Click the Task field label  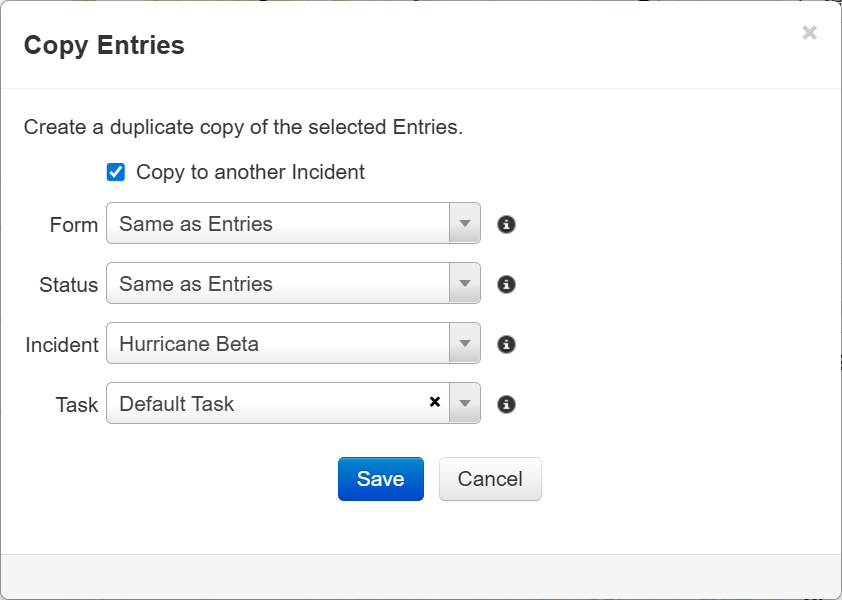pos(77,405)
